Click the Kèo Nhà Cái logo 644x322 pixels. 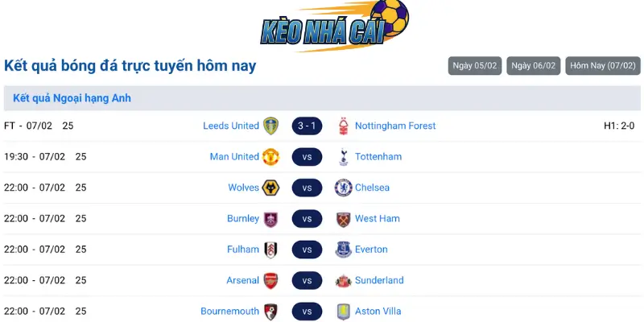click(333, 26)
